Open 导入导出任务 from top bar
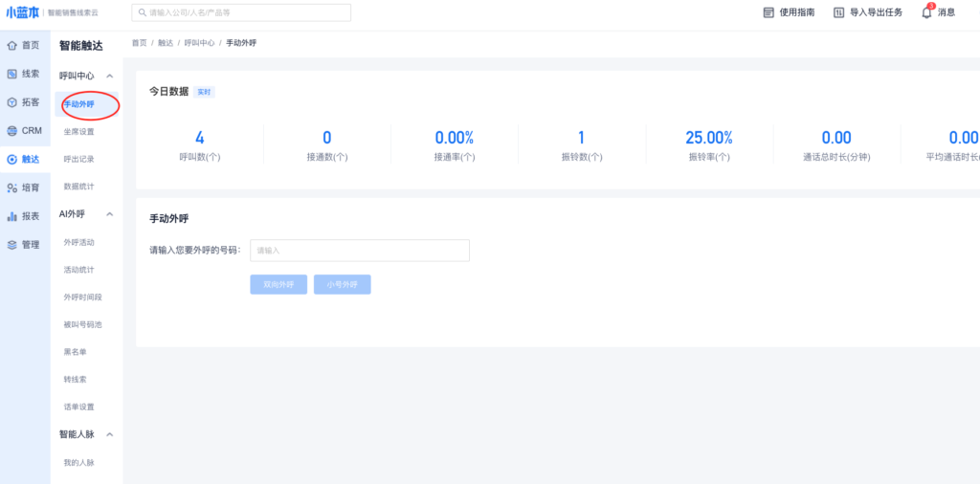The image size is (980, 484). tap(867, 12)
